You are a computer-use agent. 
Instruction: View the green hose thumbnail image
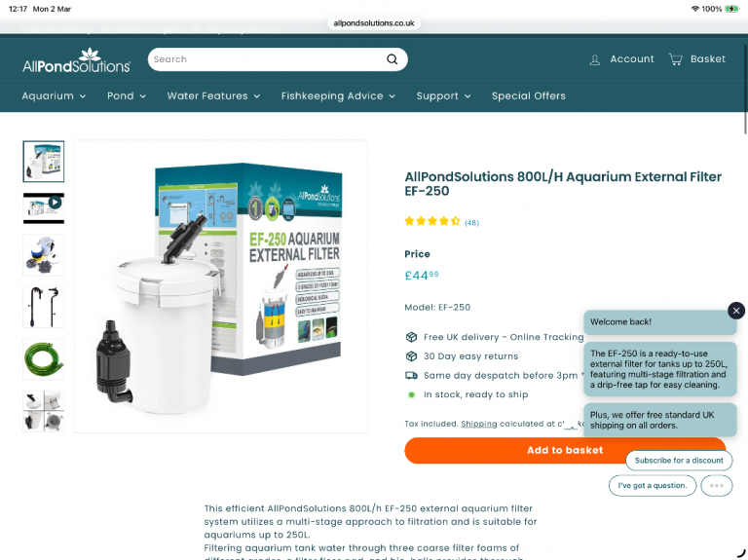(x=44, y=359)
